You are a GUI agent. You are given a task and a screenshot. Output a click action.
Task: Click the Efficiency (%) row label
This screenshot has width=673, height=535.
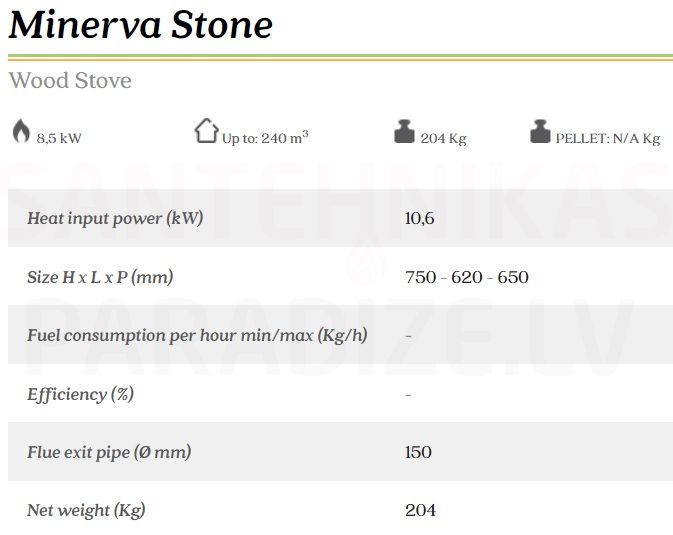(x=80, y=394)
